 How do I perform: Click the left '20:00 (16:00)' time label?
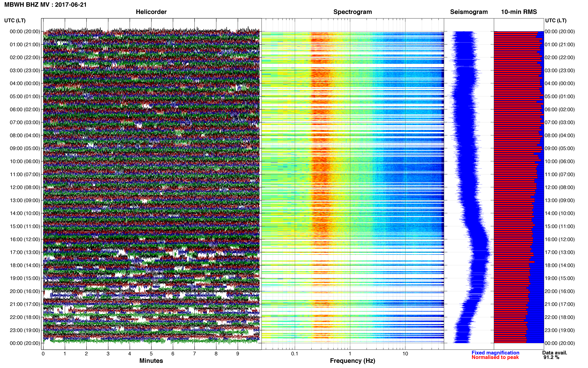tap(25, 291)
